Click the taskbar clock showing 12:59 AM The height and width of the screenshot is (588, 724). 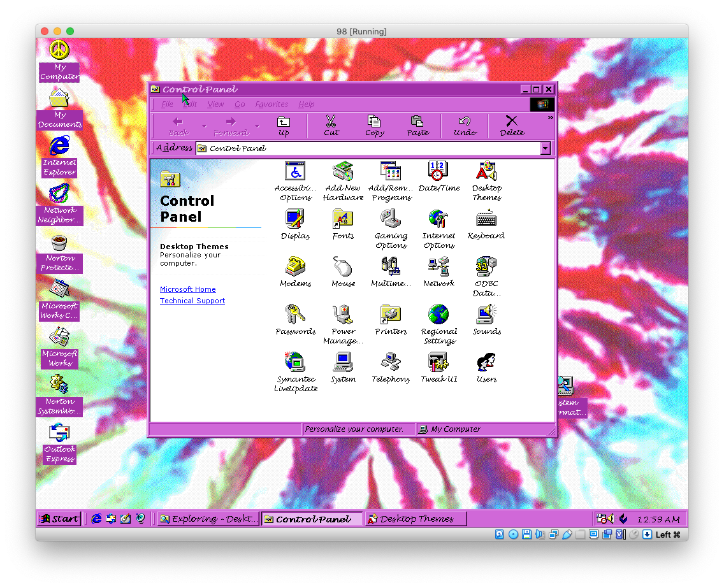(x=658, y=519)
